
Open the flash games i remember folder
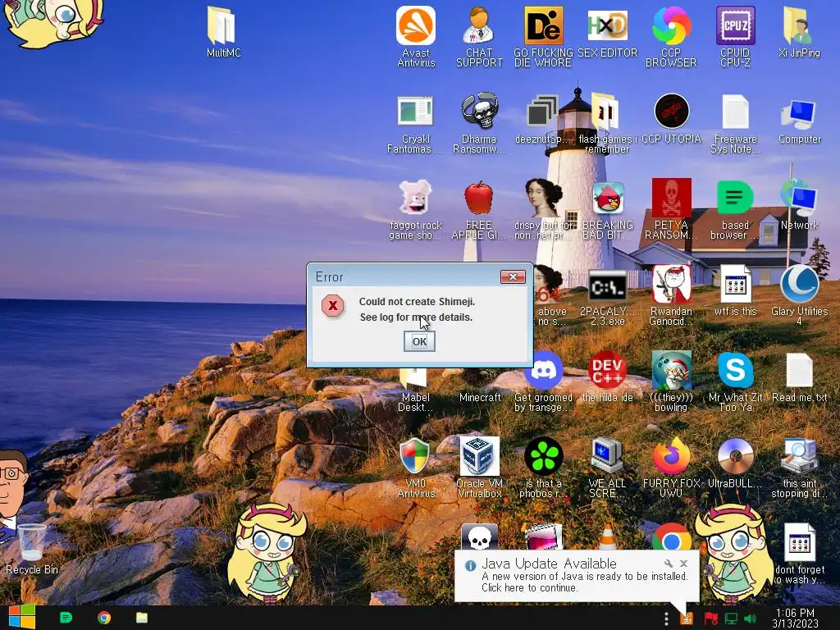(607, 123)
